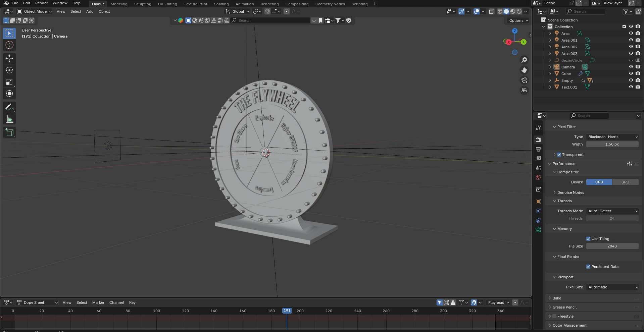
Task: Set compositor device to GPU
Action: (625, 182)
